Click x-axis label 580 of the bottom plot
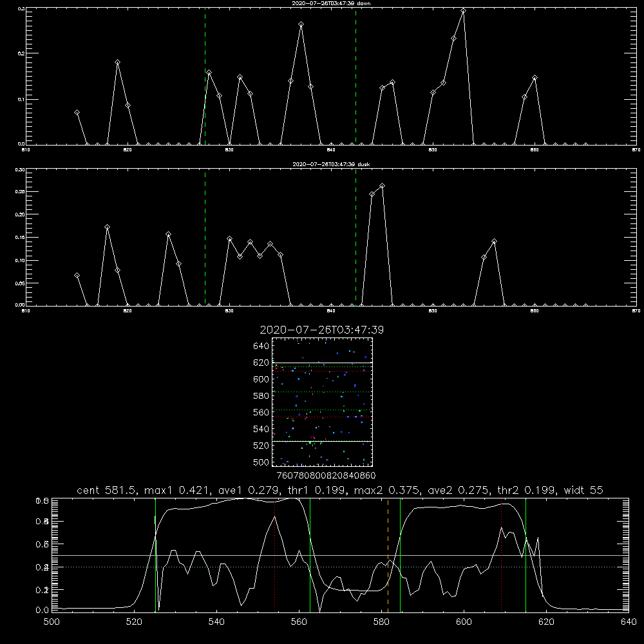 tap(381, 622)
